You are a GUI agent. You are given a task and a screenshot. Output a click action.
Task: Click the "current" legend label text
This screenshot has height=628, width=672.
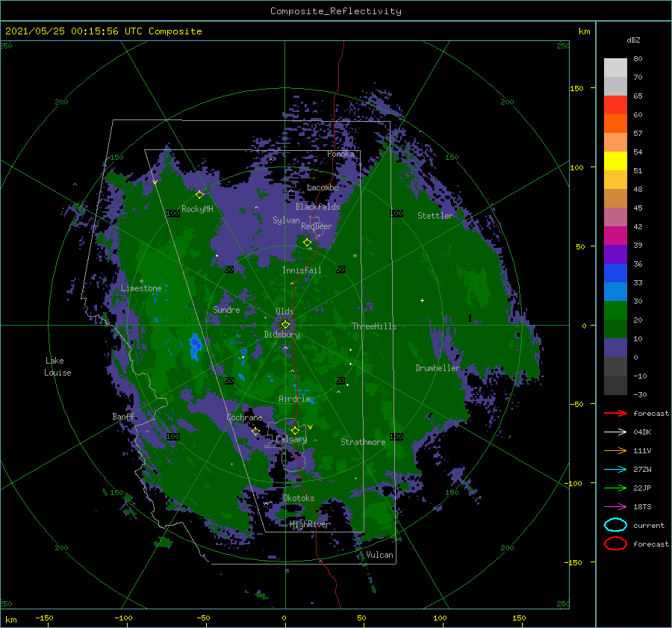[649, 525]
